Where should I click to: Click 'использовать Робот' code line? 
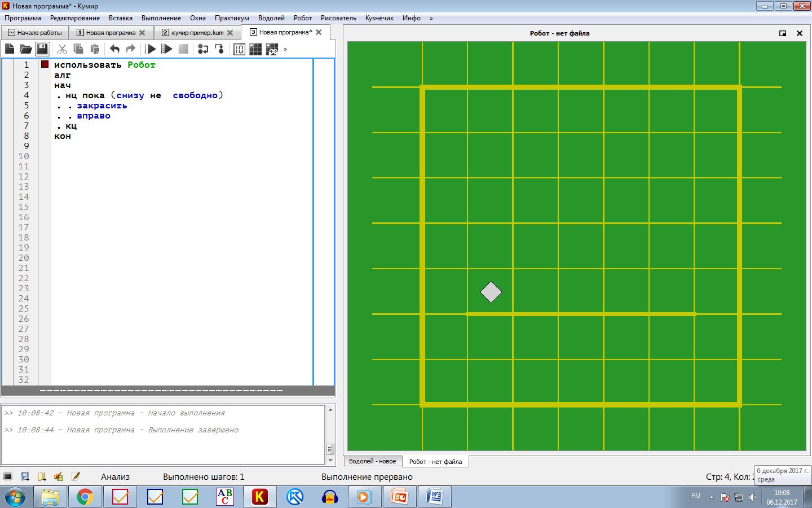point(105,65)
